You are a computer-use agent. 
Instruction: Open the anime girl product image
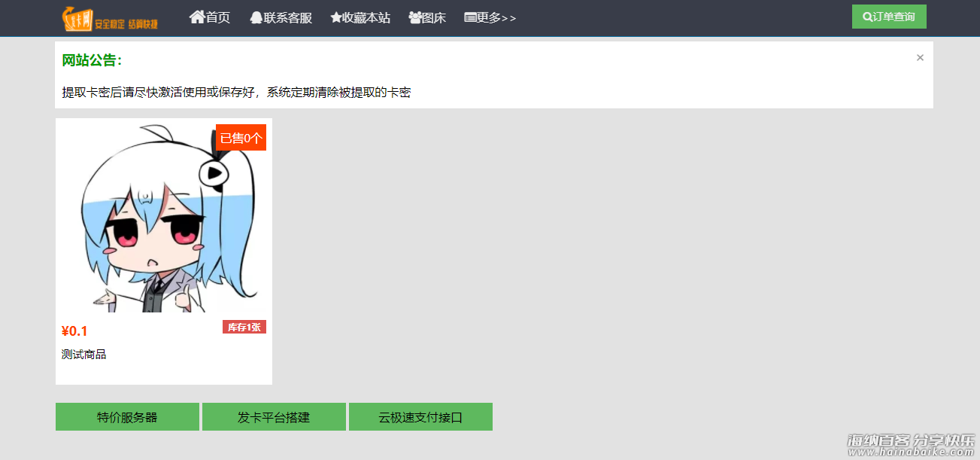164,218
